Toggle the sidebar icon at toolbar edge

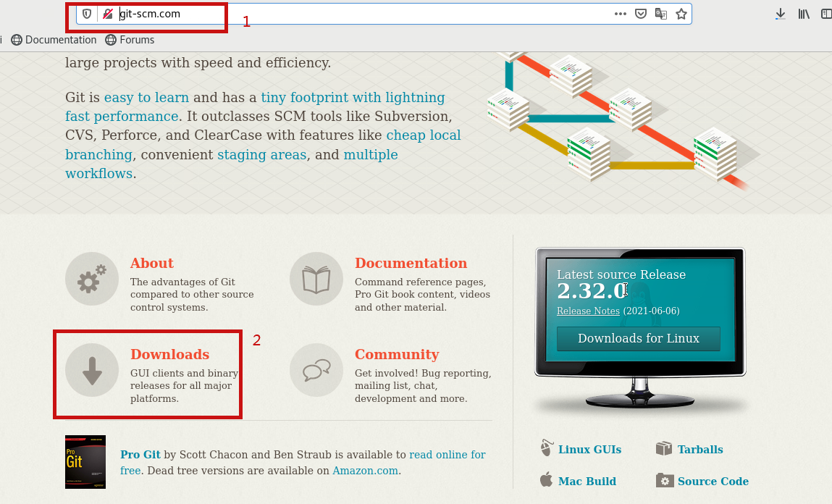coord(827,14)
